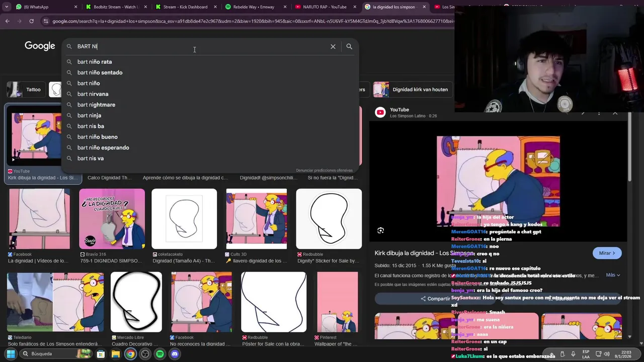
Task: Select suggestion 'bart nightmare'
Action: point(210,105)
